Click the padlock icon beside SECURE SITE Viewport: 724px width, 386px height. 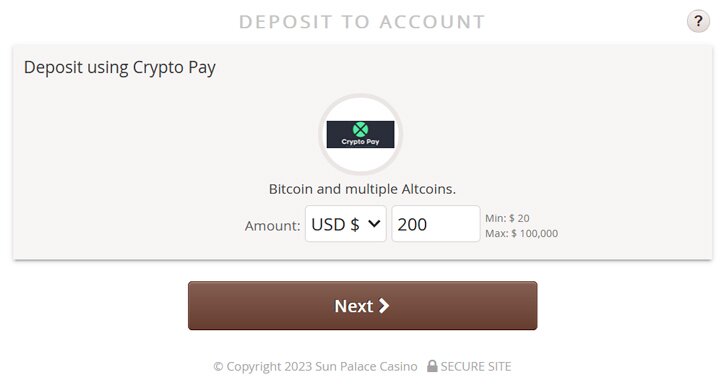(432, 366)
